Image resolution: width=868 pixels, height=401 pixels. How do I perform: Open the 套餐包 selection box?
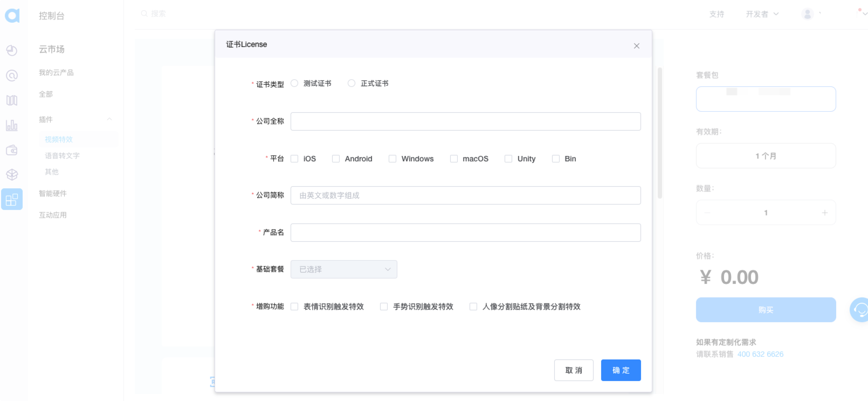pos(766,99)
